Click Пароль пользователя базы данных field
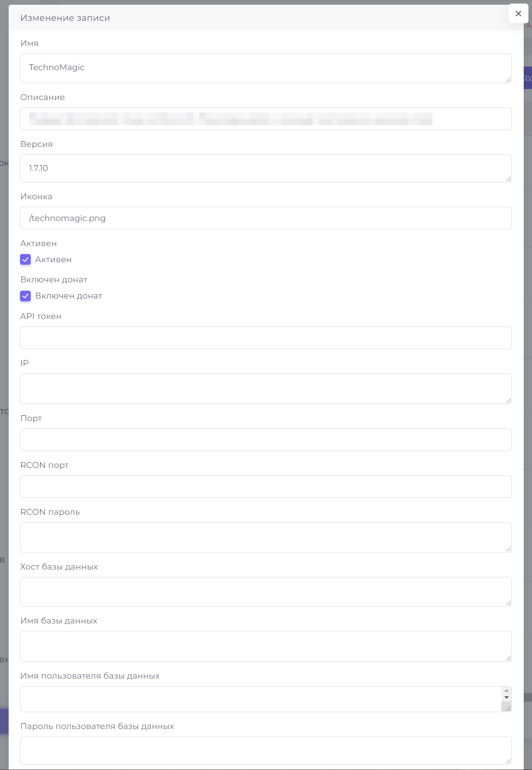Image resolution: width=532 pixels, height=770 pixels. coord(266,750)
